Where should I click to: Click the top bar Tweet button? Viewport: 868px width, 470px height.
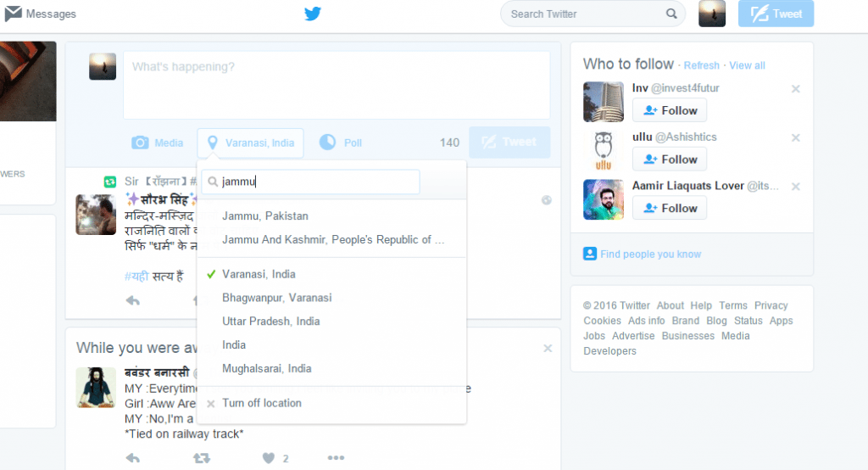[x=776, y=14]
